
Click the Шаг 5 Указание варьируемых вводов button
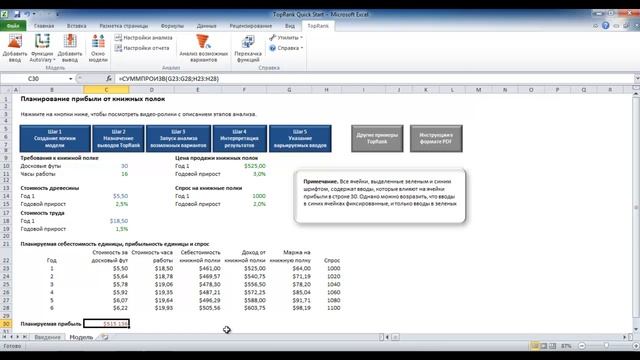[300, 138]
